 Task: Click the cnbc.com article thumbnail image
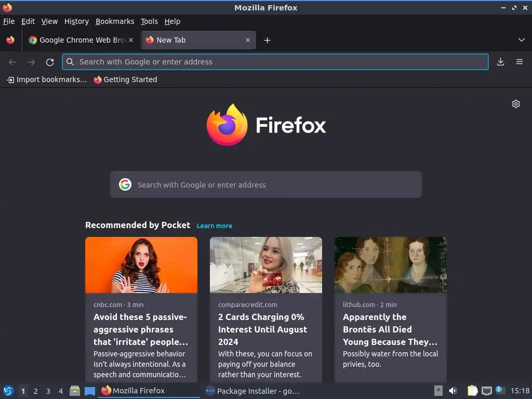(141, 265)
